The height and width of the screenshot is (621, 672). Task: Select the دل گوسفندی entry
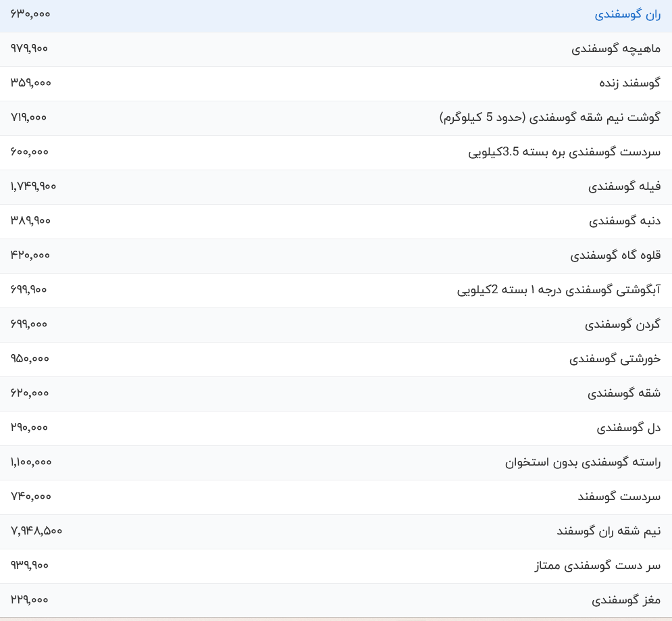pyautogui.click(x=628, y=428)
